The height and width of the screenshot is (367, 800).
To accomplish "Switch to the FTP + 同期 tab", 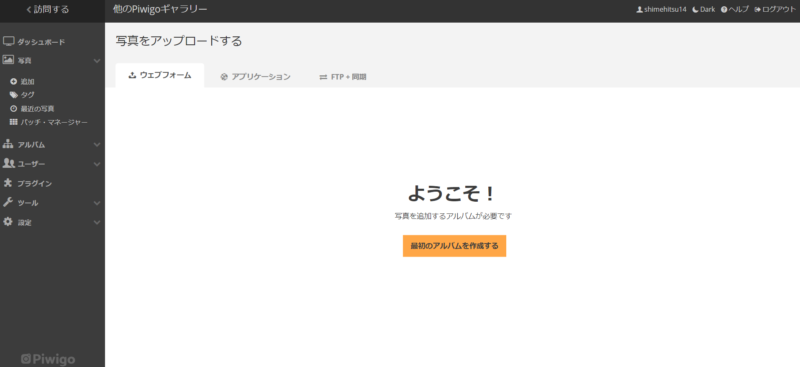I will 343,77.
